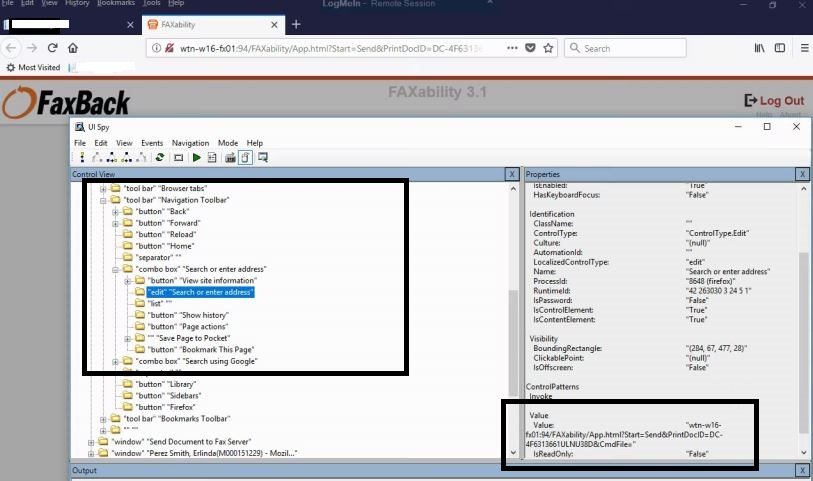Select "button" "Show history" tree item
Image resolution: width=813 pixels, height=481 pixels.
pyautogui.click(x=188, y=315)
